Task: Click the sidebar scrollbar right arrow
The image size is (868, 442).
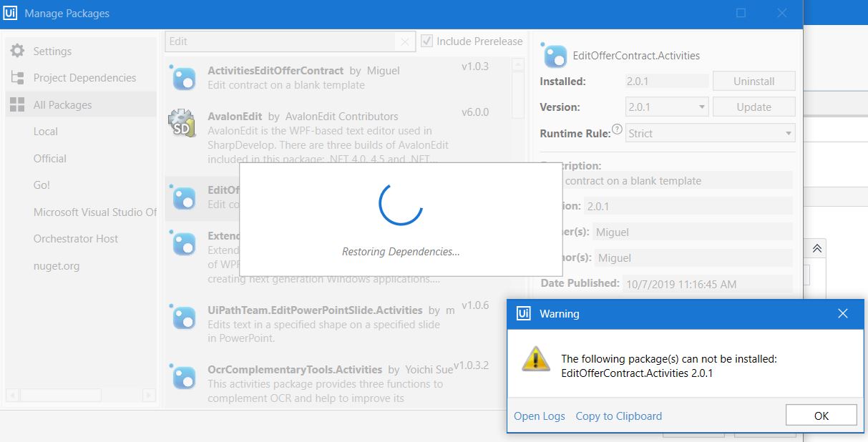Action: 148,395
